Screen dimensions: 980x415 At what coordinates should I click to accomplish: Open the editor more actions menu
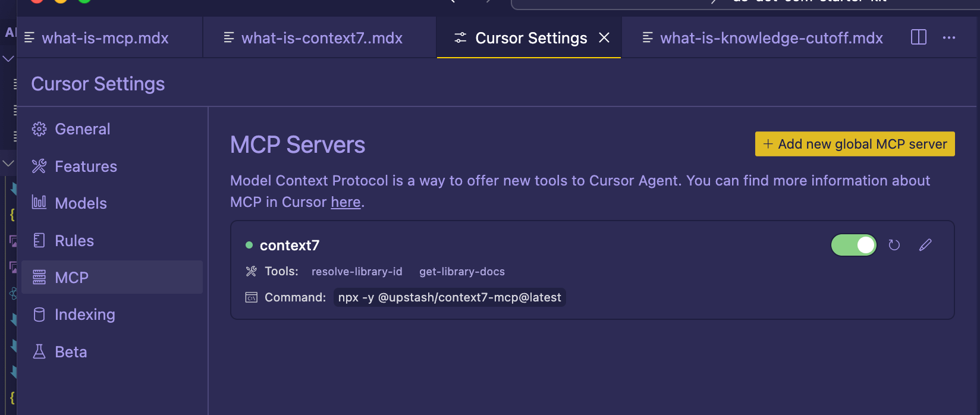point(949,37)
